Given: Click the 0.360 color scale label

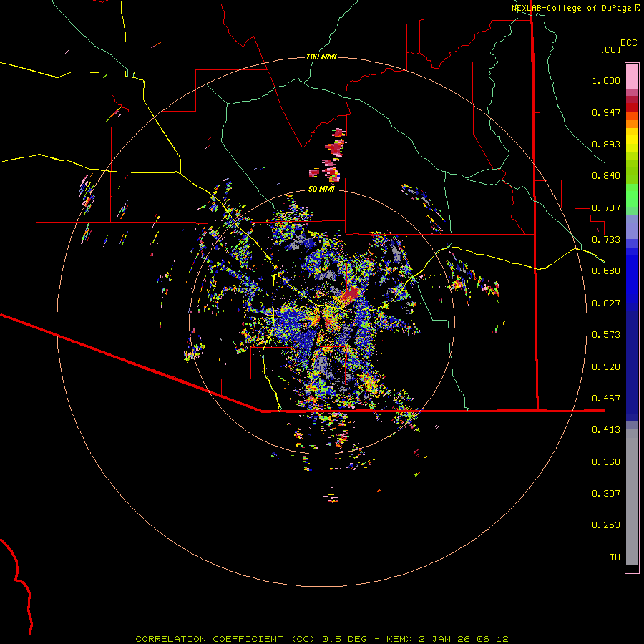Looking at the screenshot, I should coord(606,462).
